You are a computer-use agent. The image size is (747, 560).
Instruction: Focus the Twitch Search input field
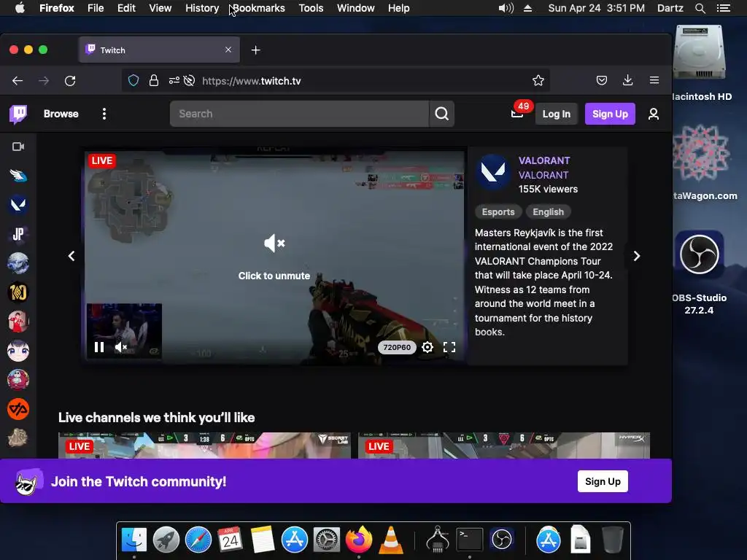pyautogui.click(x=299, y=114)
